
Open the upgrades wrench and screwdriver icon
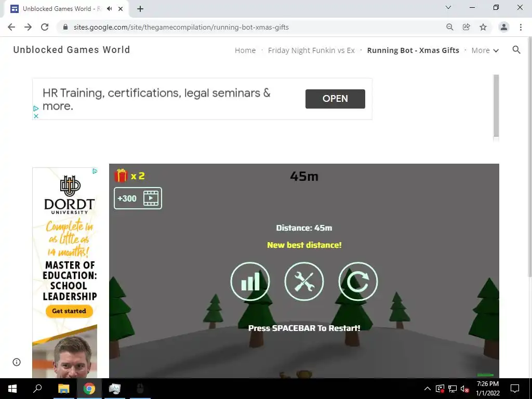pyautogui.click(x=304, y=281)
